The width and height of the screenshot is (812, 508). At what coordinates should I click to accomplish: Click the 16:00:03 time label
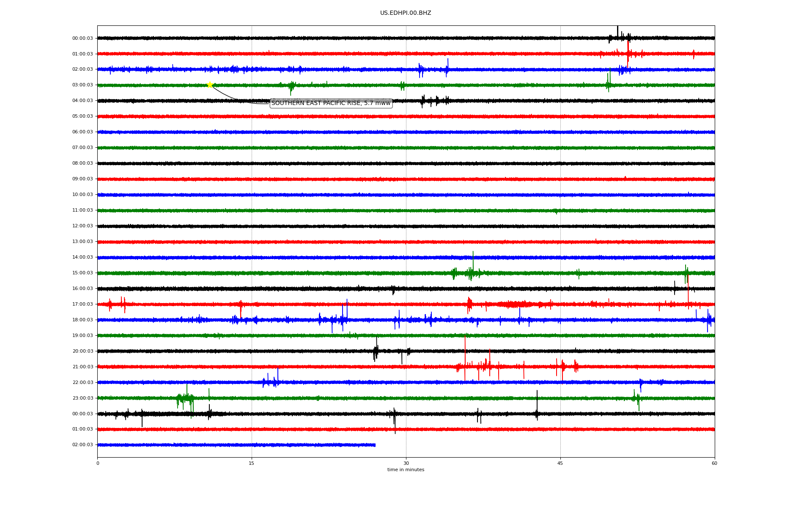pos(82,289)
